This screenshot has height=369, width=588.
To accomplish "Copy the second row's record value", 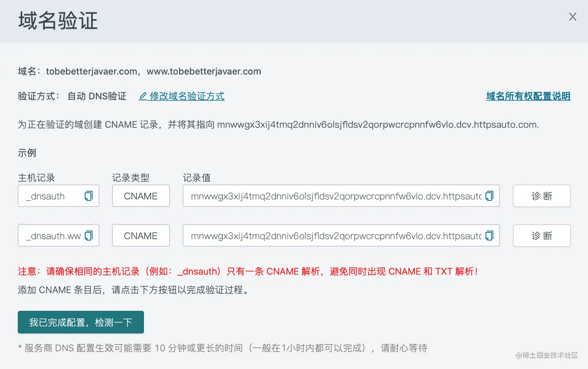I will (489, 235).
